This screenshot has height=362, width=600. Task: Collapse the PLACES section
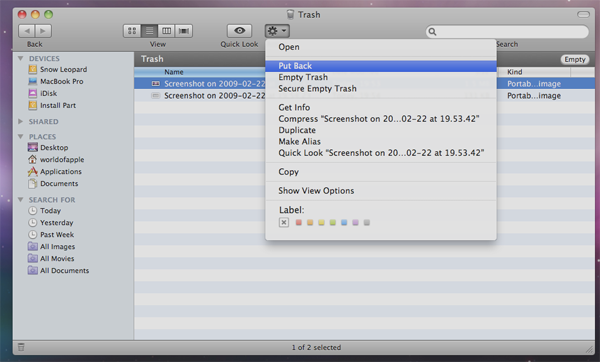point(21,137)
